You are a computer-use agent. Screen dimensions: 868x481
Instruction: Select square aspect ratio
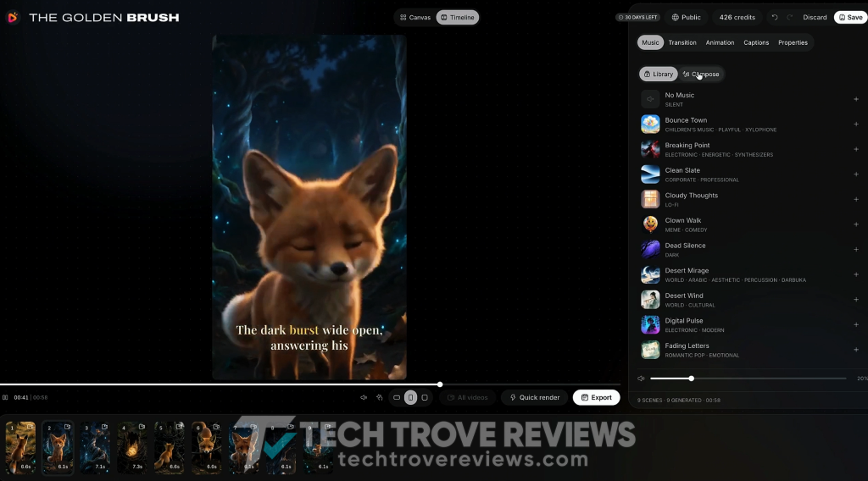(x=425, y=397)
